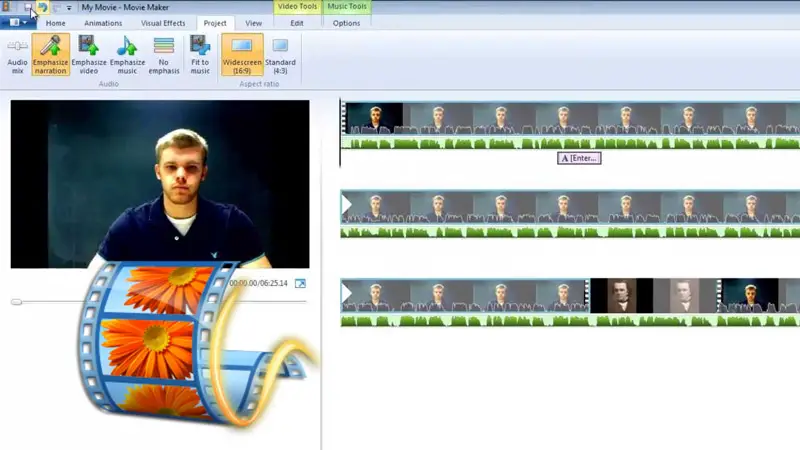Save the project from quick access toolbar
The image size is (800, 450).
point(28,7)
